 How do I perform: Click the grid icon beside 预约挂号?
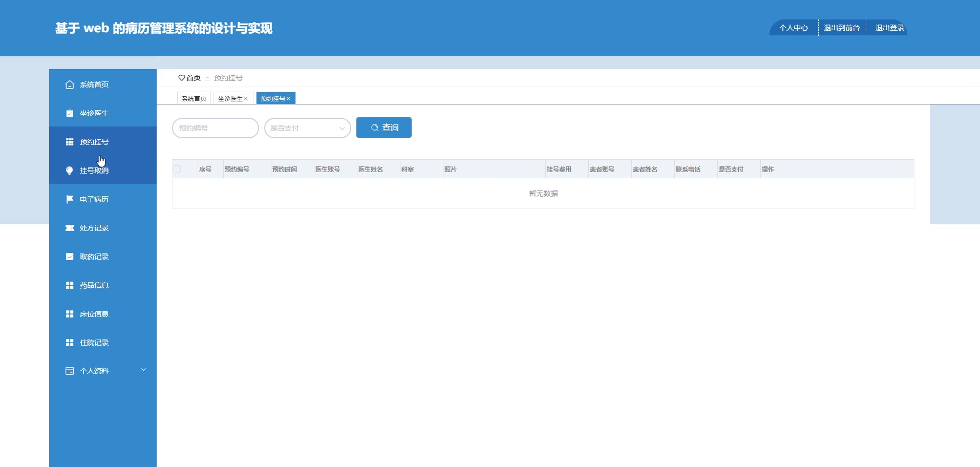[x=70, y=142]
